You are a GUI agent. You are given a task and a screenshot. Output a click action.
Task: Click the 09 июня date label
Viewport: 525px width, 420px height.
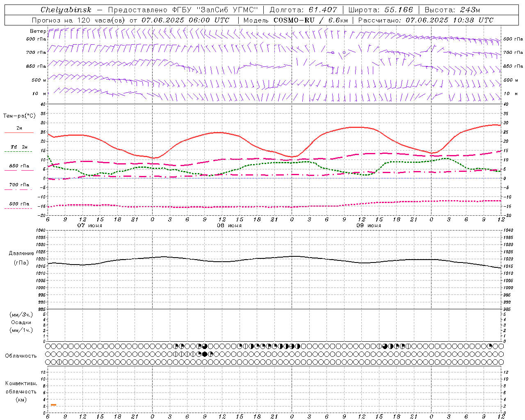tap(369, 226)
